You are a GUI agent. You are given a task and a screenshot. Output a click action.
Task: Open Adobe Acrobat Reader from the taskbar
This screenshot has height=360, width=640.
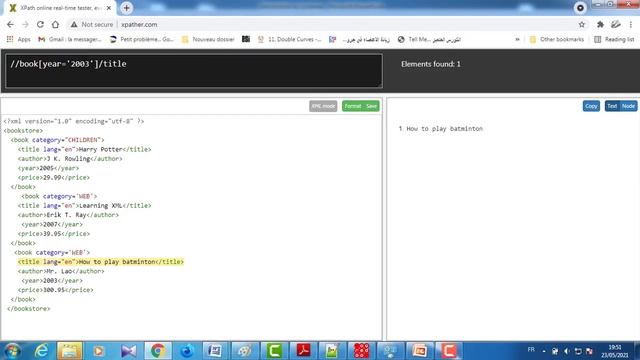303,351
